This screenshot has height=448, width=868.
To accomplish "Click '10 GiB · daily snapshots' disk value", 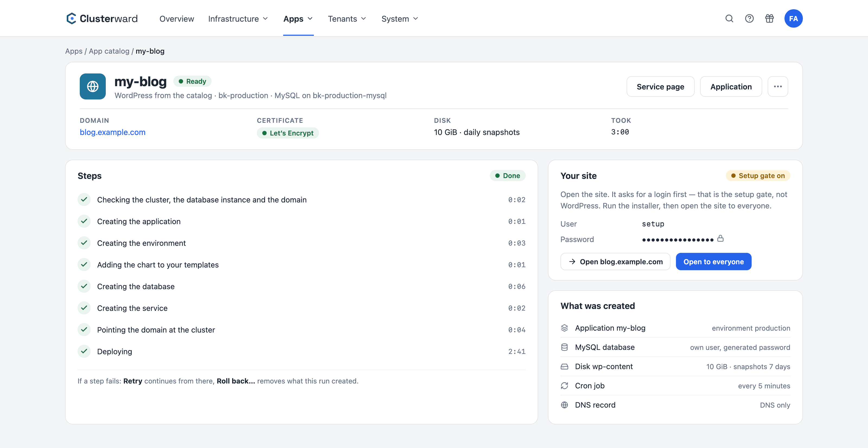I will pos(477,132).
